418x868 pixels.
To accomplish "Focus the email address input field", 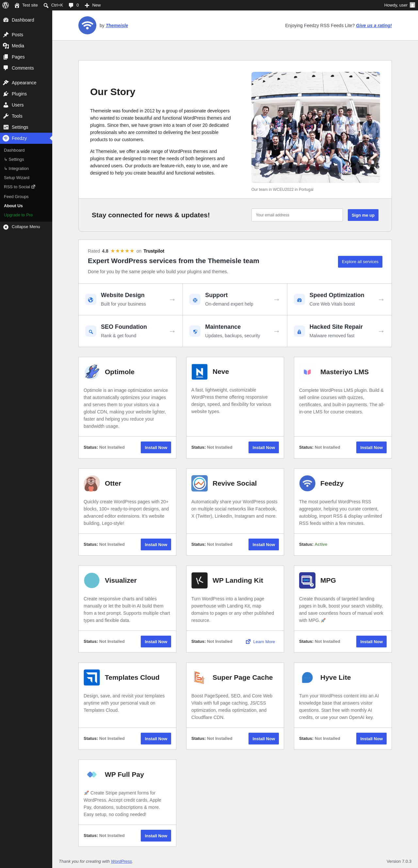I will 297,215.
